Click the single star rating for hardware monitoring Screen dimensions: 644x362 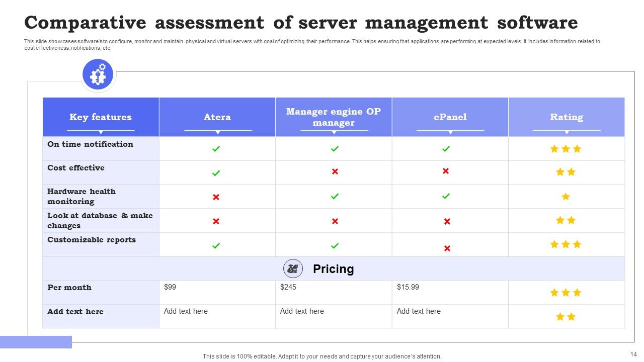pos(567,196)
